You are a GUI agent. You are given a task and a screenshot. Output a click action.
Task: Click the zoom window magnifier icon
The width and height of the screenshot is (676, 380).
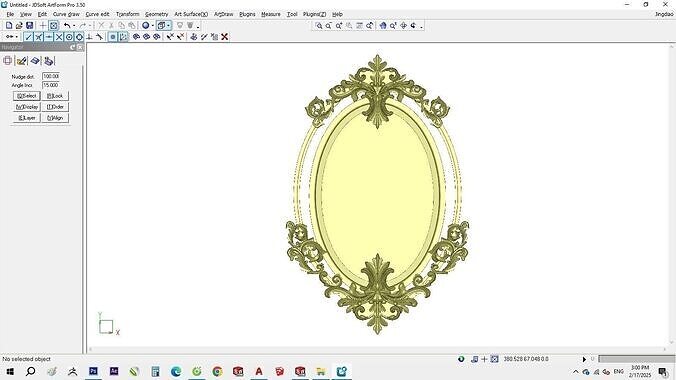(x=319, y=26)
